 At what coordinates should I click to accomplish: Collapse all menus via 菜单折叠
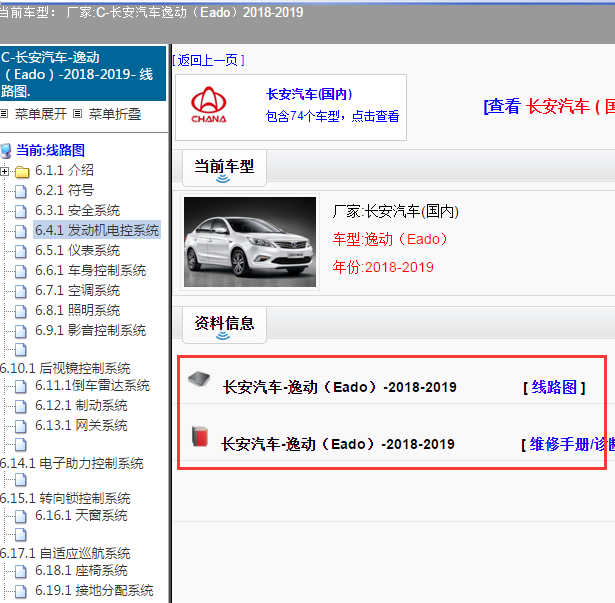tap(115, 114)
